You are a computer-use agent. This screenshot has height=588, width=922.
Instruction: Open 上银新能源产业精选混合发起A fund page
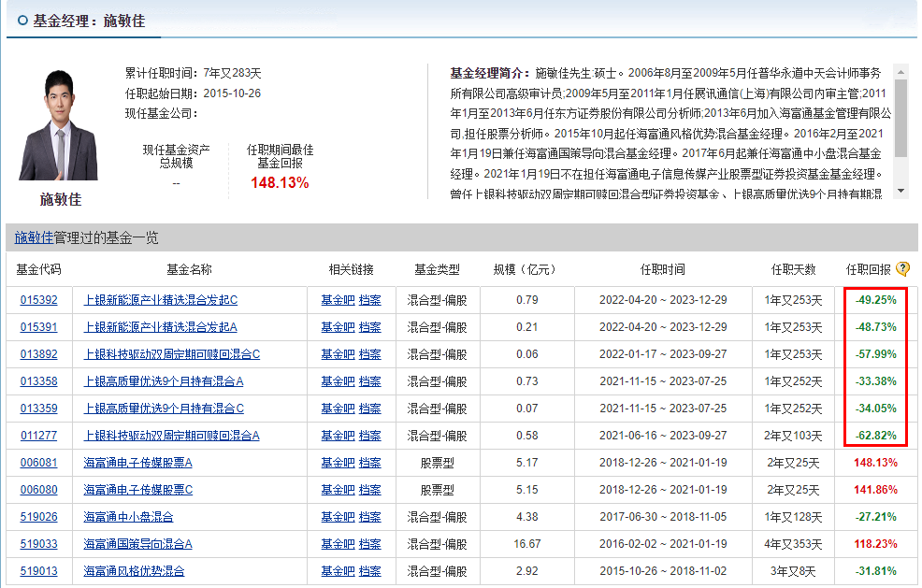tap(161, 327)
